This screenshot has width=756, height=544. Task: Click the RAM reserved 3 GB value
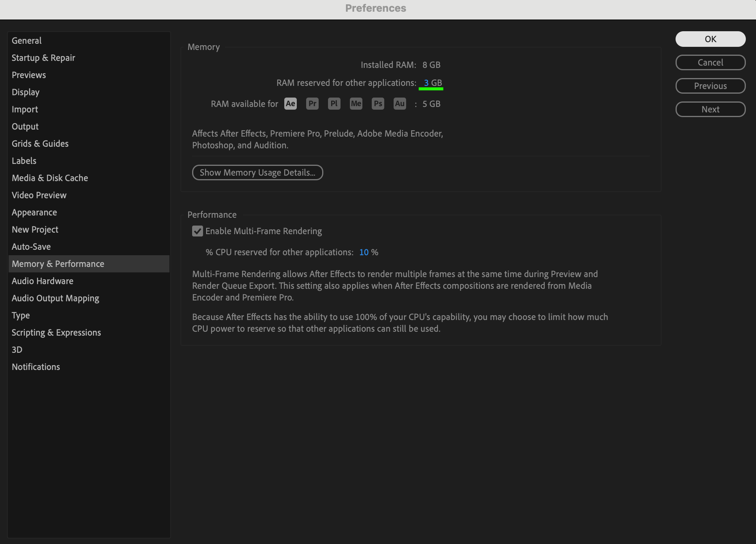click(426, 83)
